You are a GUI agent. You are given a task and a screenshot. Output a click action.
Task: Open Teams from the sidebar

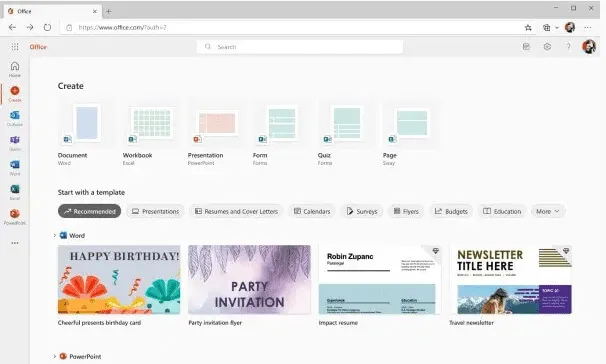point(15,143)
